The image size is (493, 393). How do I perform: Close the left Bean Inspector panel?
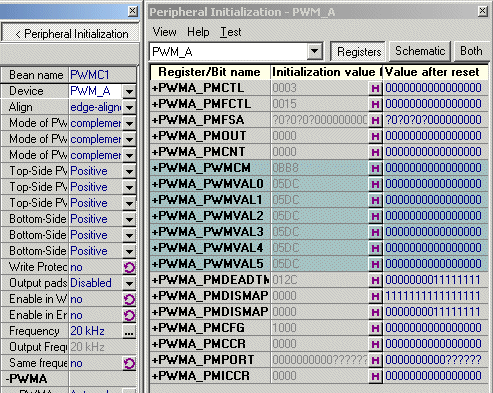pyautogui.click(x=132, y=11)
